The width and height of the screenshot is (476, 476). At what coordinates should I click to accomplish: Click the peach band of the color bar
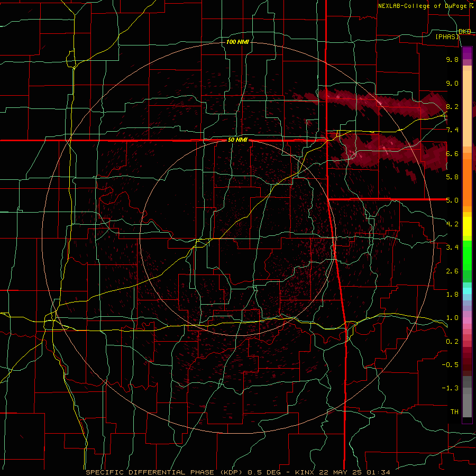467,106
